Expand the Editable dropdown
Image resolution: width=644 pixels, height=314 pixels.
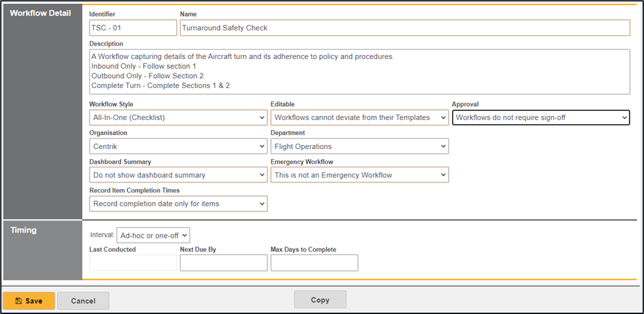click(359, 118)
